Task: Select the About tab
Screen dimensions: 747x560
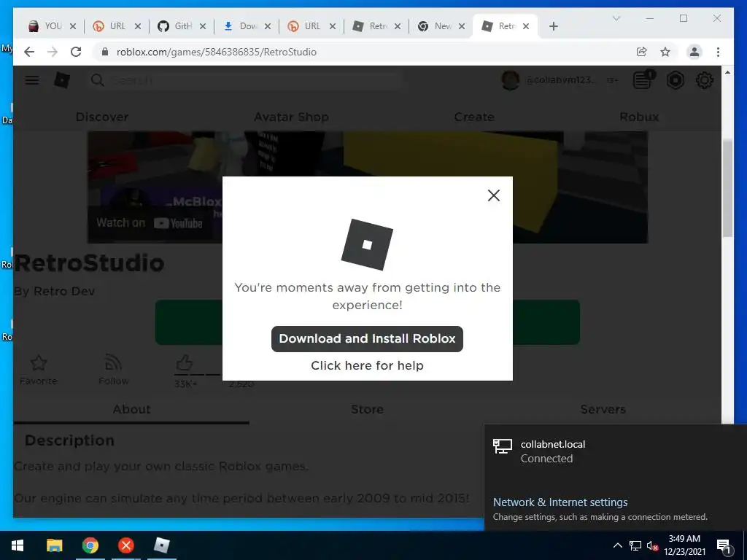Action: tap(131, 410)
